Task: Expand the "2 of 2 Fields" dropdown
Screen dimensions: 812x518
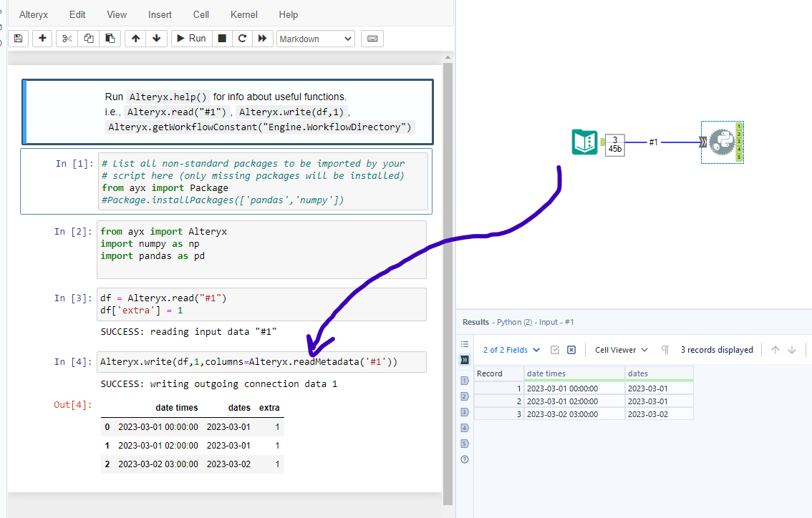Action: (511, 350)
